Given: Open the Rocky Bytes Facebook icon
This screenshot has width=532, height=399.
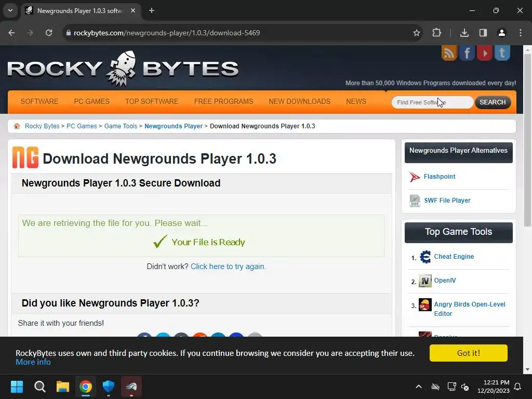Looking at the screenshot, I should coord(467,53).
